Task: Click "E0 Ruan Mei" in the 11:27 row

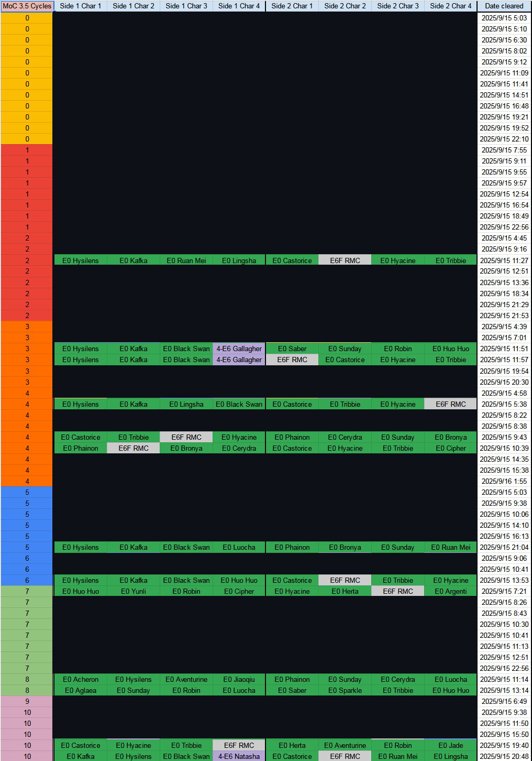Action: [186, 260]
